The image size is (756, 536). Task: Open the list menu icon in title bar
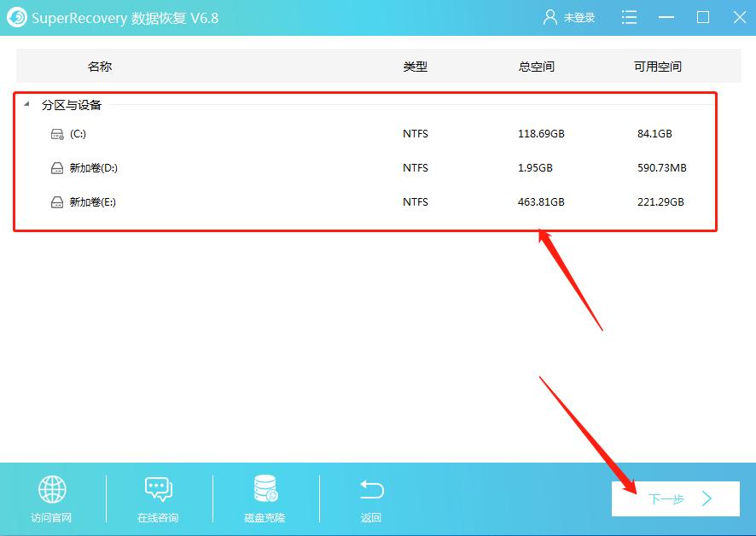pyautogui.click(x=629, y=17)
